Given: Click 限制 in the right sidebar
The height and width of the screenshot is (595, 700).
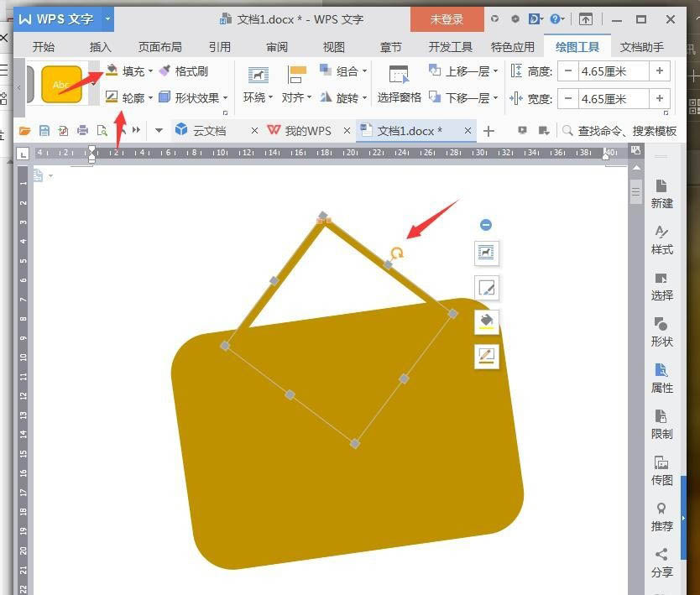Looking at the screenshot, I should point(661,425).
